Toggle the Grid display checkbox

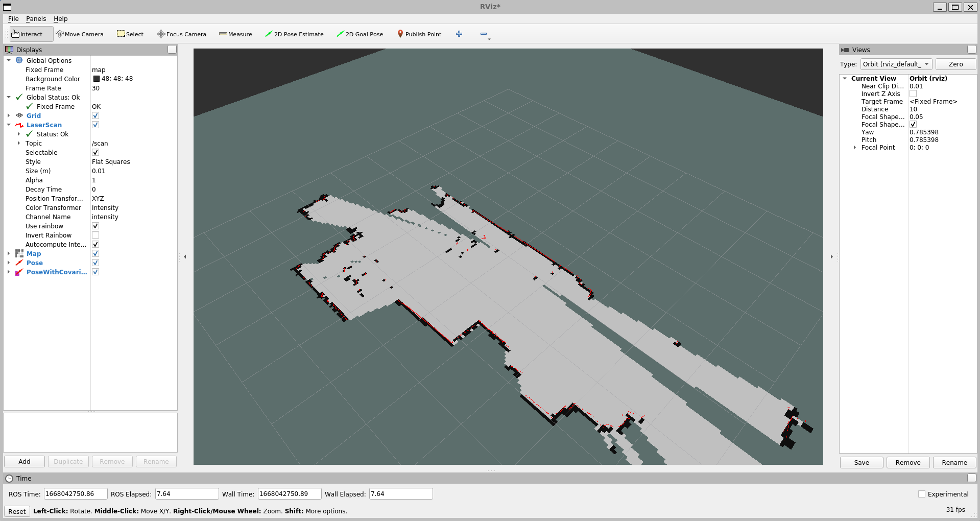tap(95, 115)
